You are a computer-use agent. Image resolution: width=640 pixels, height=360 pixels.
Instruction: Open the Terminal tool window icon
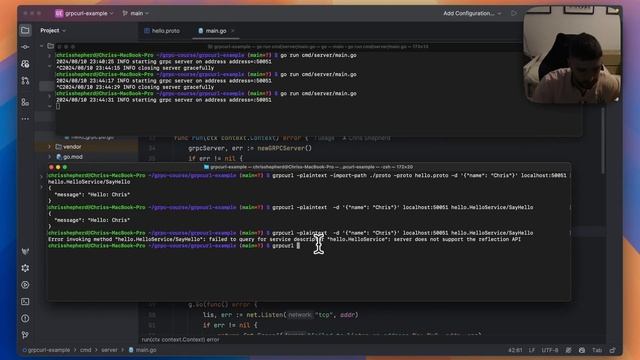tap(25, 302)
